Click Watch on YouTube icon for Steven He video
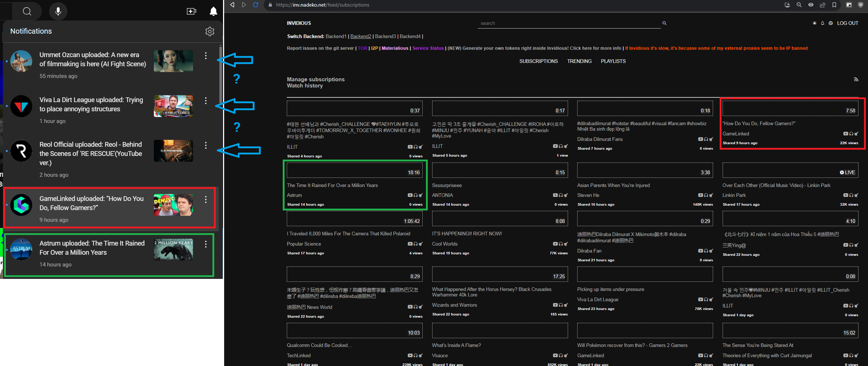The width and height of the screenshot is (868, 366). 700,195
